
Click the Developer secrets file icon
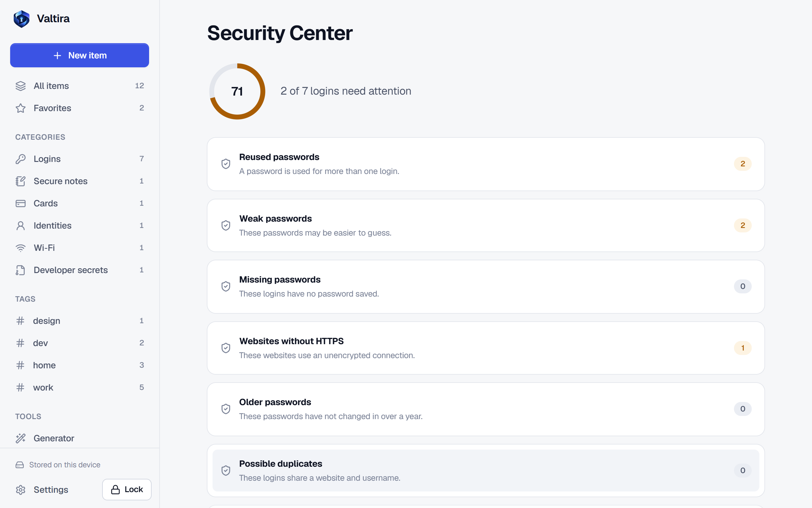click(x=21, y=270)
